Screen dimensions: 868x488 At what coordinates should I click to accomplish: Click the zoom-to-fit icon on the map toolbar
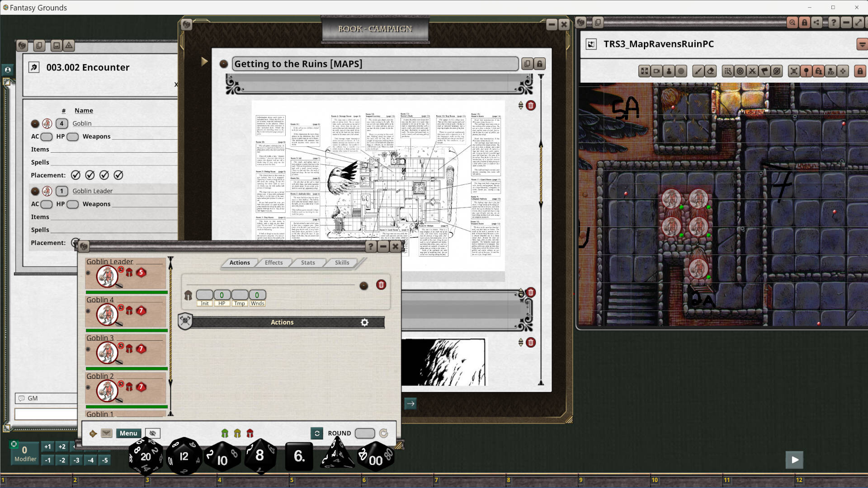click(x=644, y=71)
